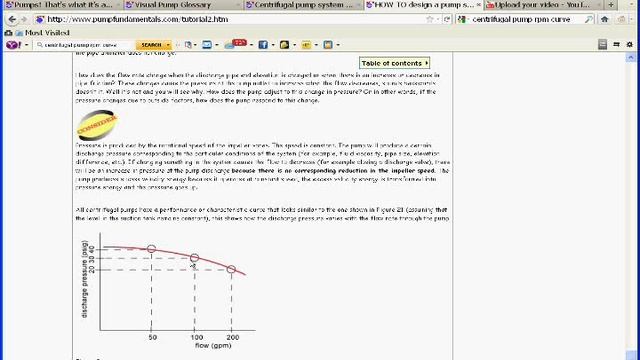
Task: Open the search engine selector in search box
Action: pyautogui.click(x=463, y=19)
